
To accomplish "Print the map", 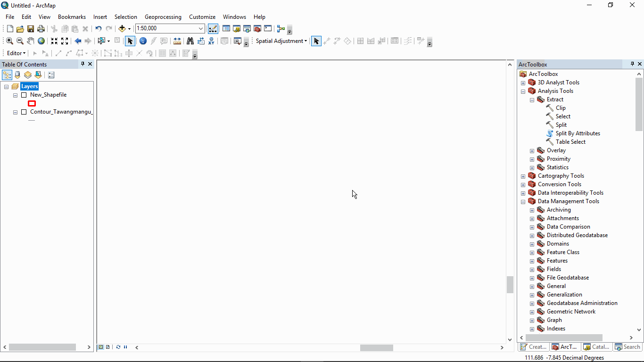I will 41,29.
